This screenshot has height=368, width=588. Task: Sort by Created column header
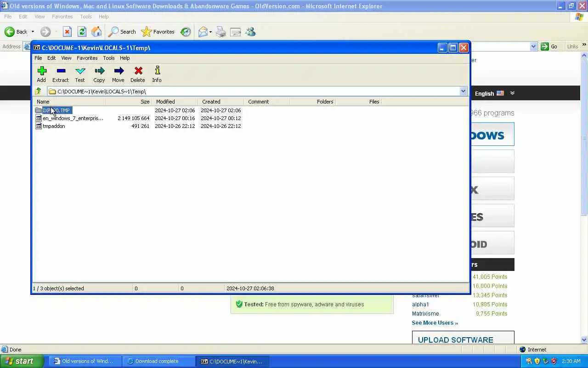[221, 102]
